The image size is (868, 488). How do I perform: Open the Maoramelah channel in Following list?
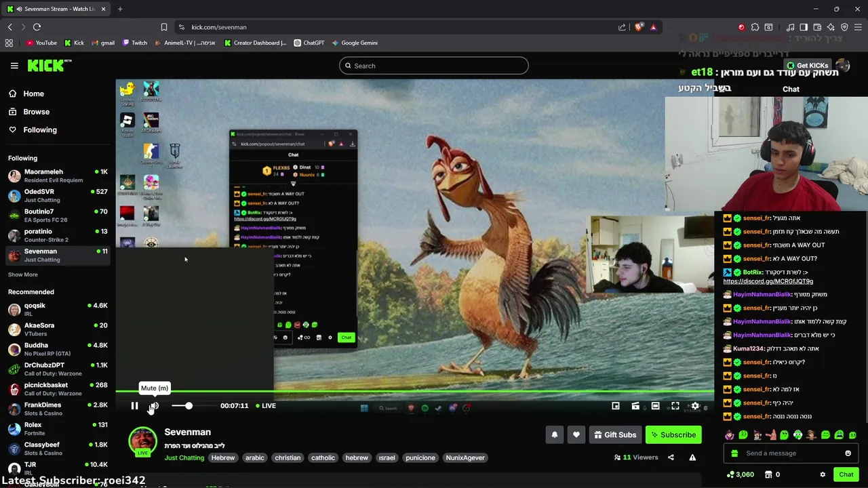point(58,176)
